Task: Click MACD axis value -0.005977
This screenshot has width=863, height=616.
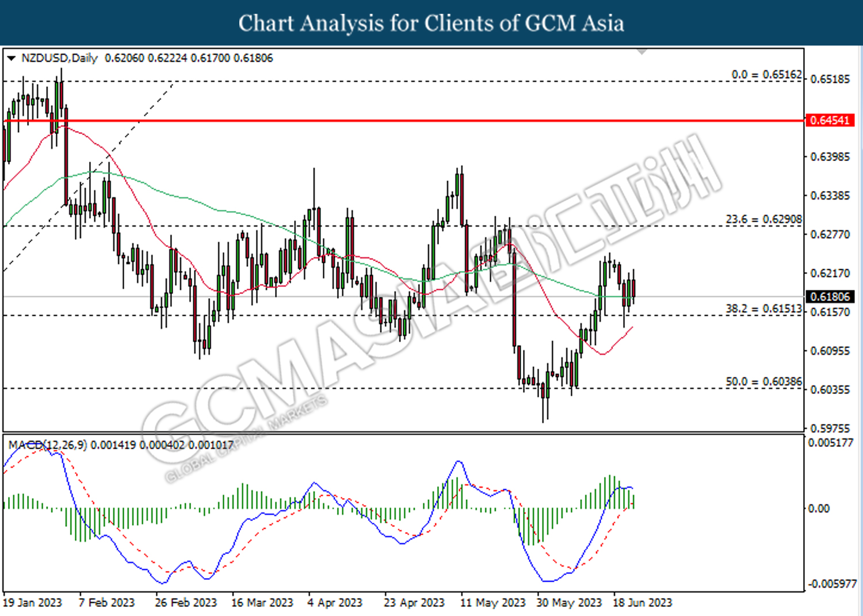Action: 832,584
